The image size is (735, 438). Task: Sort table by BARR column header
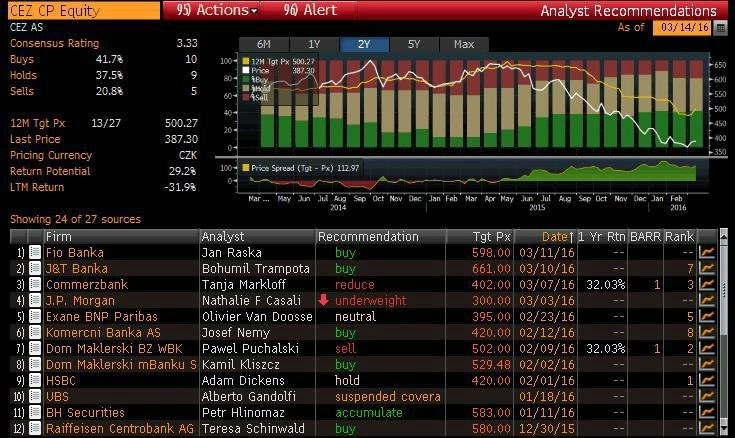coord(645,236)
